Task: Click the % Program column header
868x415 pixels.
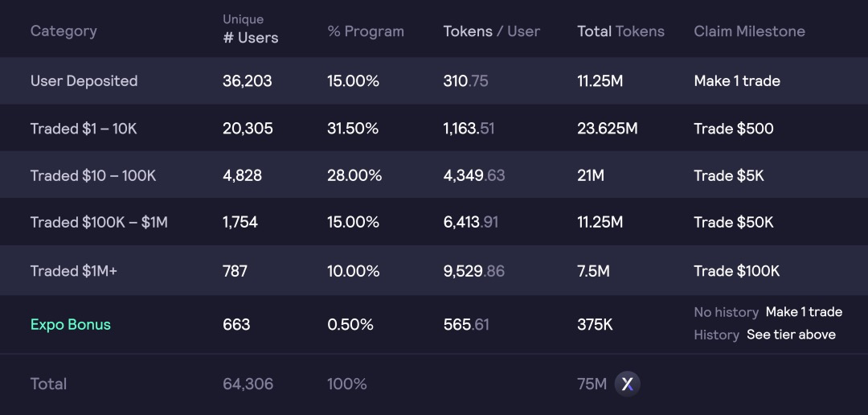Action: [366, 31]
